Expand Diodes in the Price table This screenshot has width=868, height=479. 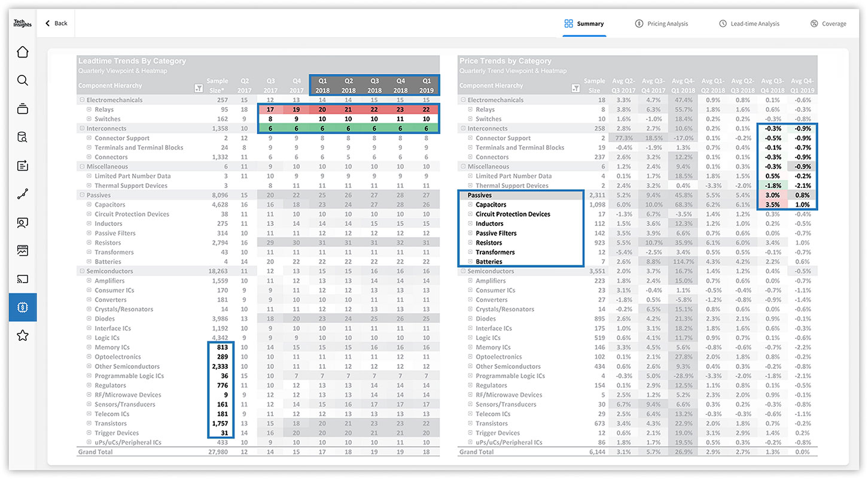[470, 319]
